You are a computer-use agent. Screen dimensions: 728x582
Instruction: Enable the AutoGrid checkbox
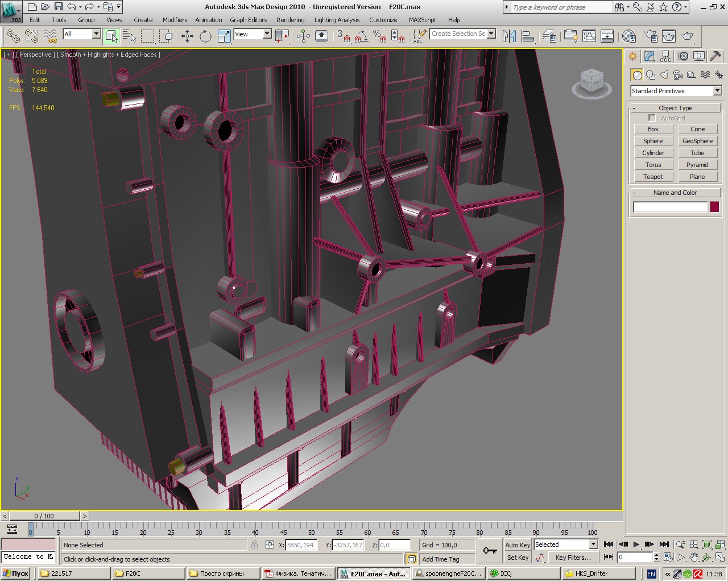tap(652, 118)
